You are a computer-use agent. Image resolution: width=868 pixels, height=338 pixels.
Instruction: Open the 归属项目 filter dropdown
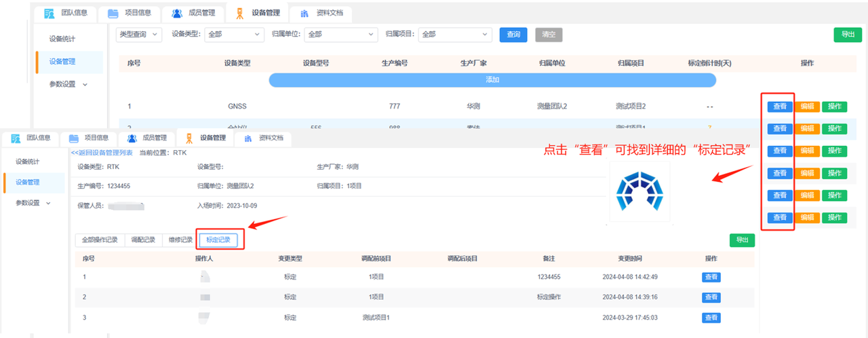tap(455, 35)
